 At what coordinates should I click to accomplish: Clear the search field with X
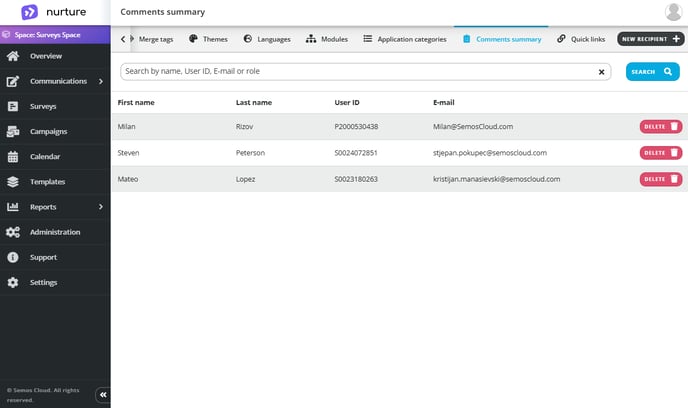[x=602, y=72]
